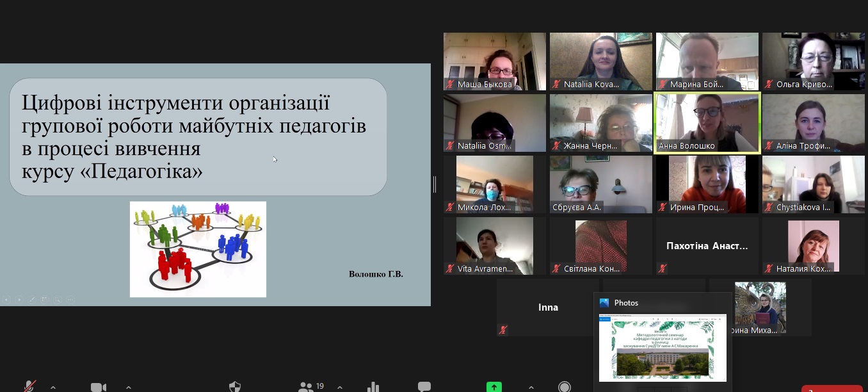868x392 pixels.
Task: Open more slideshow options ellipsis
Action: tap(70, 299)
